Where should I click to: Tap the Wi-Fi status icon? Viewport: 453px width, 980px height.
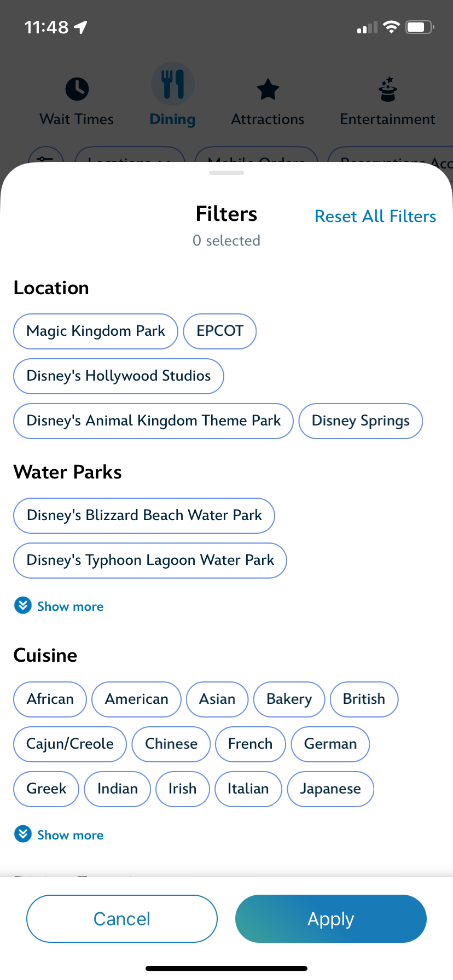click(391, 27)
